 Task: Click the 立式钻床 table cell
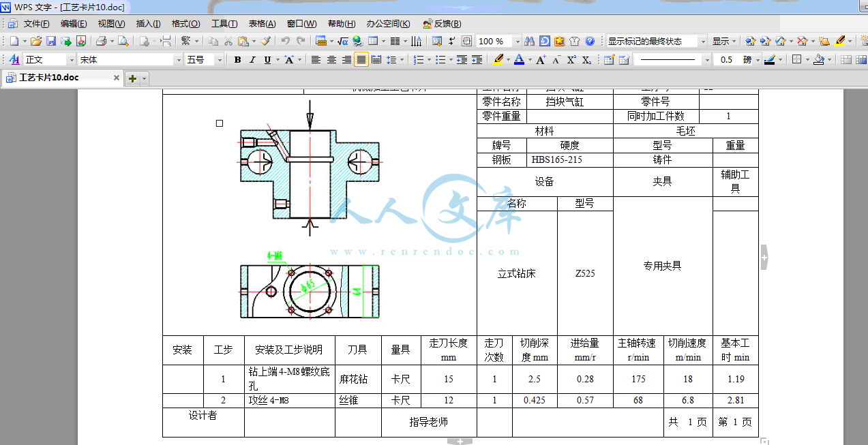pos(516,273)
